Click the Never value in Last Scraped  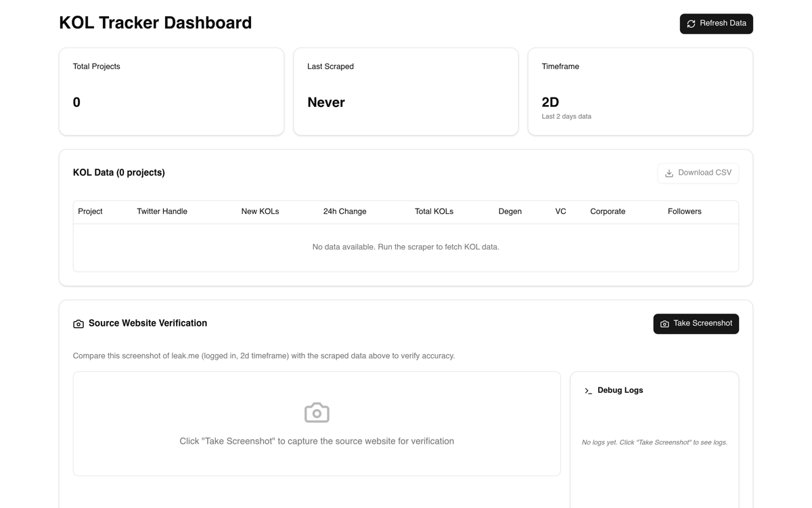click(326, 102)
